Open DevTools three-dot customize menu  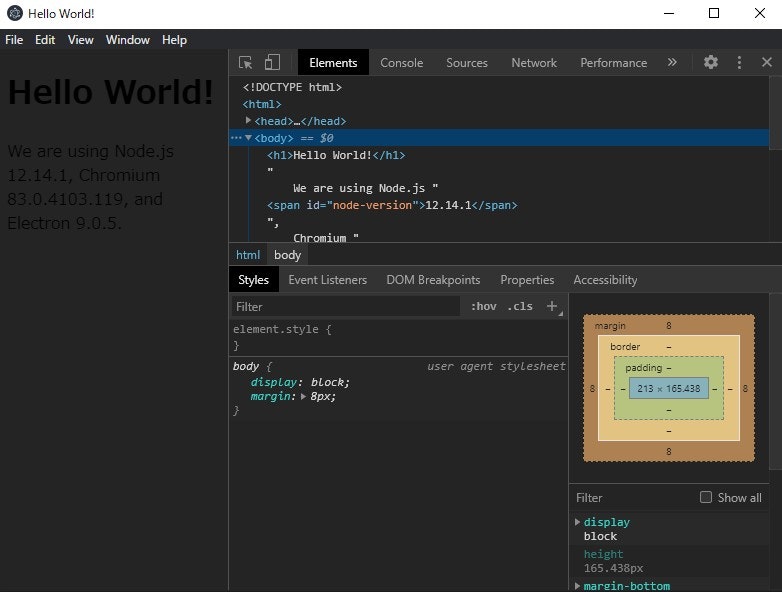(x=739, y=62)
